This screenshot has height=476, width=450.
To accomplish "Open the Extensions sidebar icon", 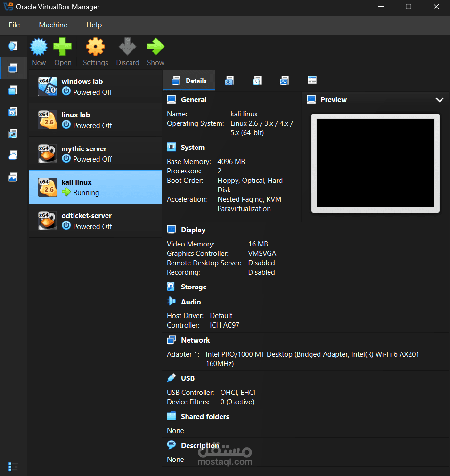I will (13, 90).
